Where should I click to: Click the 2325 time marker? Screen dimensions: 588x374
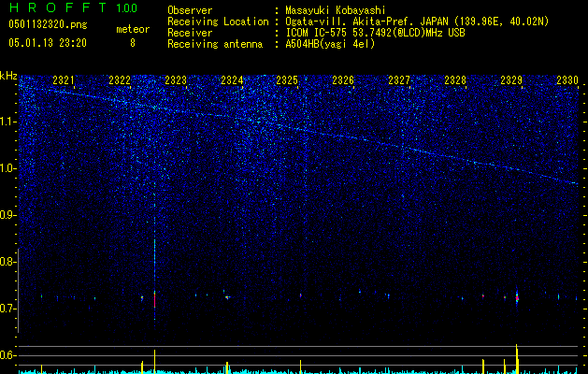pos(287,80)
